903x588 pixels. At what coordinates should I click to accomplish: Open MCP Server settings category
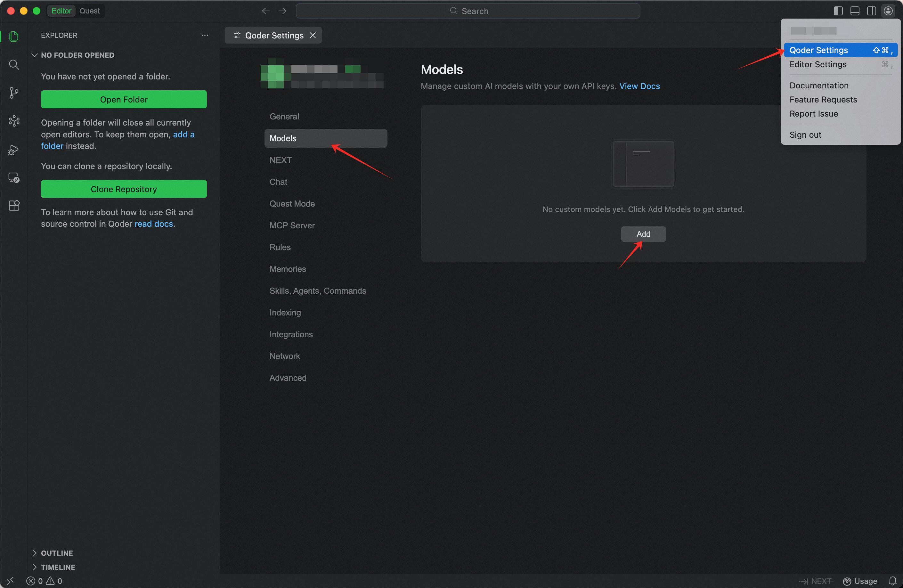click(292, 225)
